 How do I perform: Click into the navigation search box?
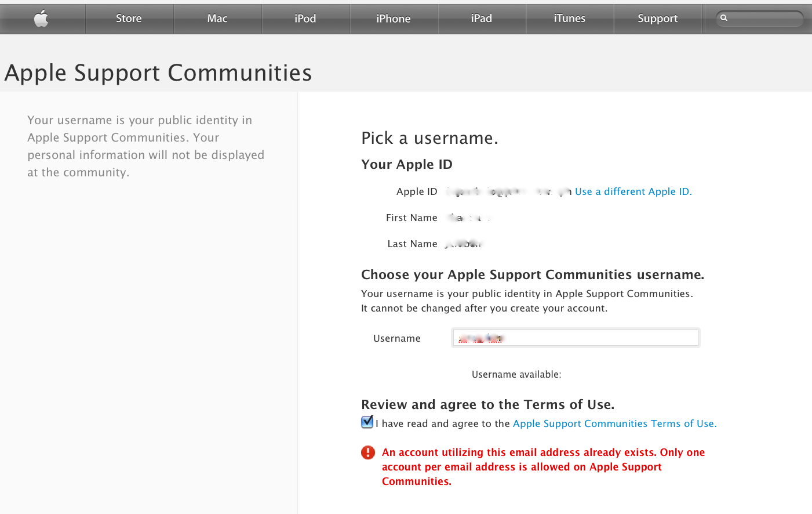tap(760, 19)
